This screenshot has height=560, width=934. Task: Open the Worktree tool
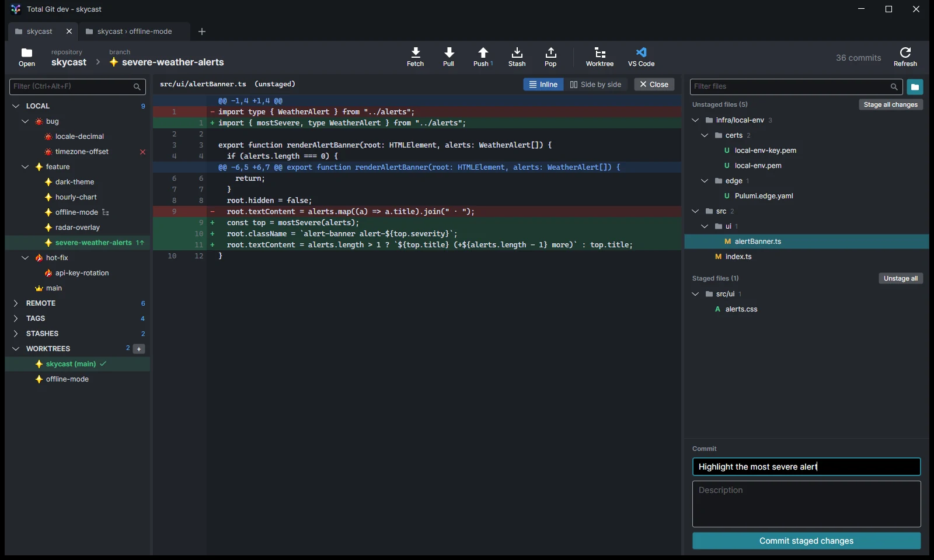click(600, 57)
